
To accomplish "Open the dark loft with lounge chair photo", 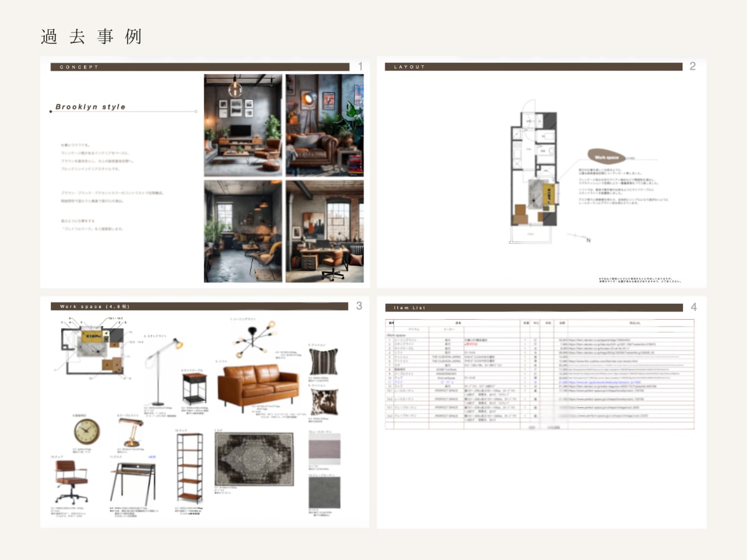I will (243, 231).
